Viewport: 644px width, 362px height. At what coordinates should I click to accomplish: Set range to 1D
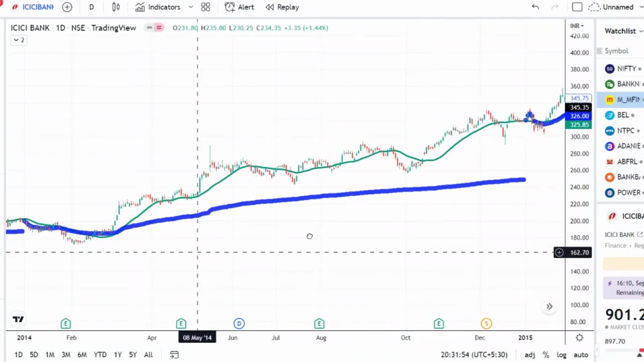(19, 354)
